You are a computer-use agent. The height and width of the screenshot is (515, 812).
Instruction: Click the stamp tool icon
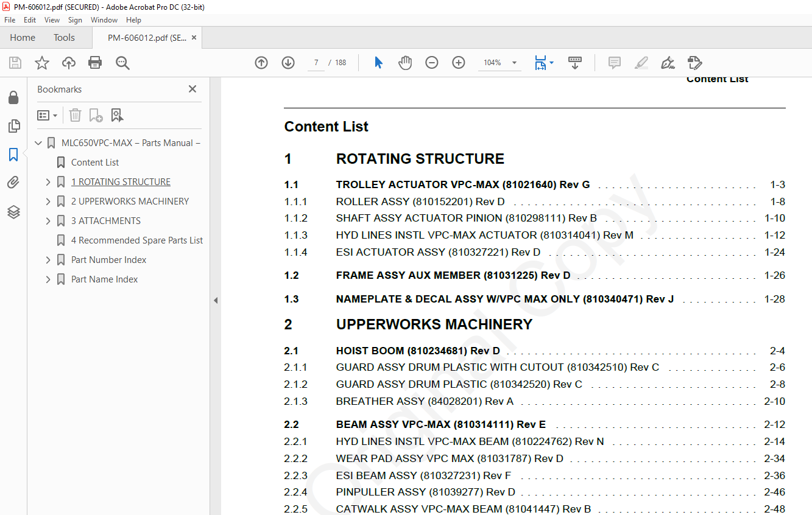pos(694,63)
